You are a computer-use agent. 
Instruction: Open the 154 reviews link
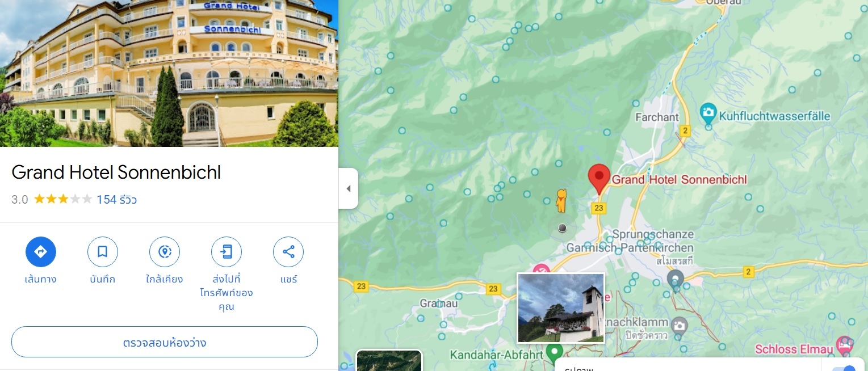(116, 200)
